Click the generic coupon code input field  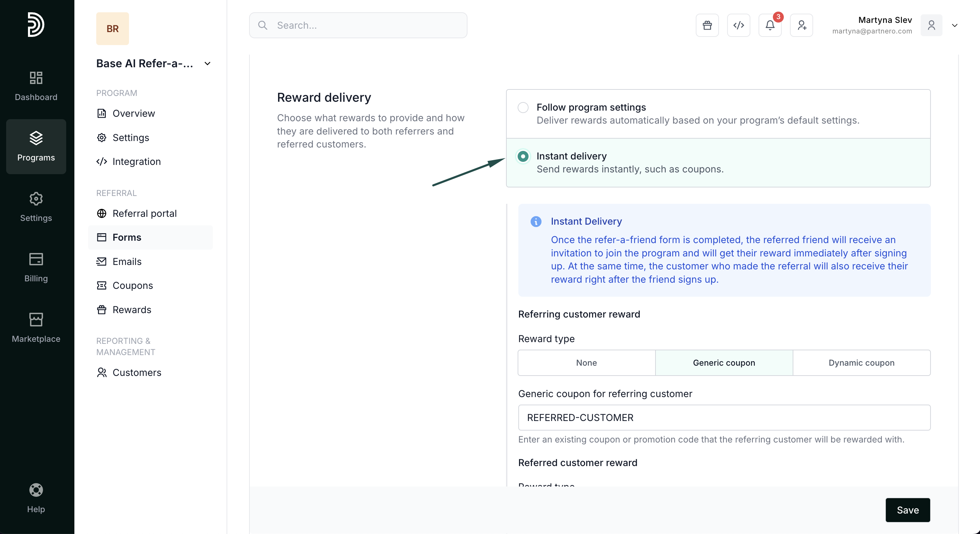click(x=724, y=418)
